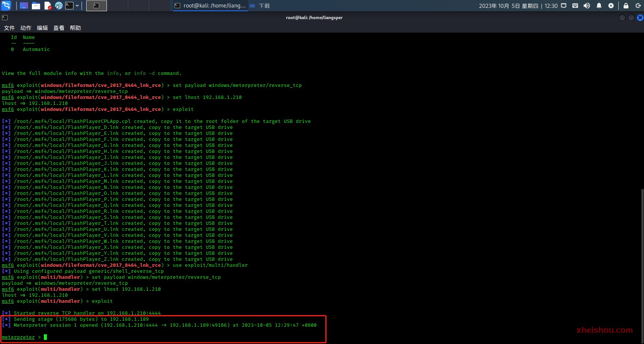The image size is (644, 344).
Task: Click the meterpreter prompt line
Action: 24,337
